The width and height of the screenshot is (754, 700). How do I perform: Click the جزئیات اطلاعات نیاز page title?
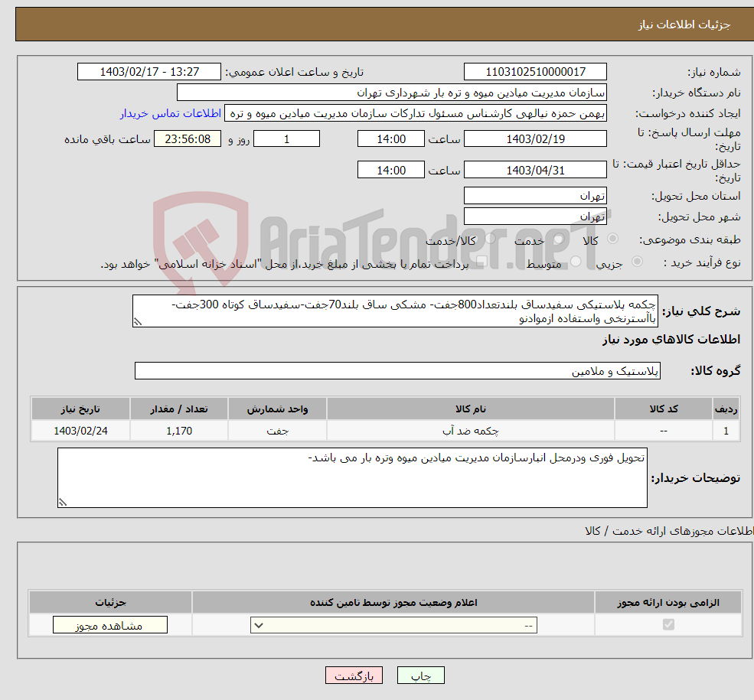pos(684,24)
